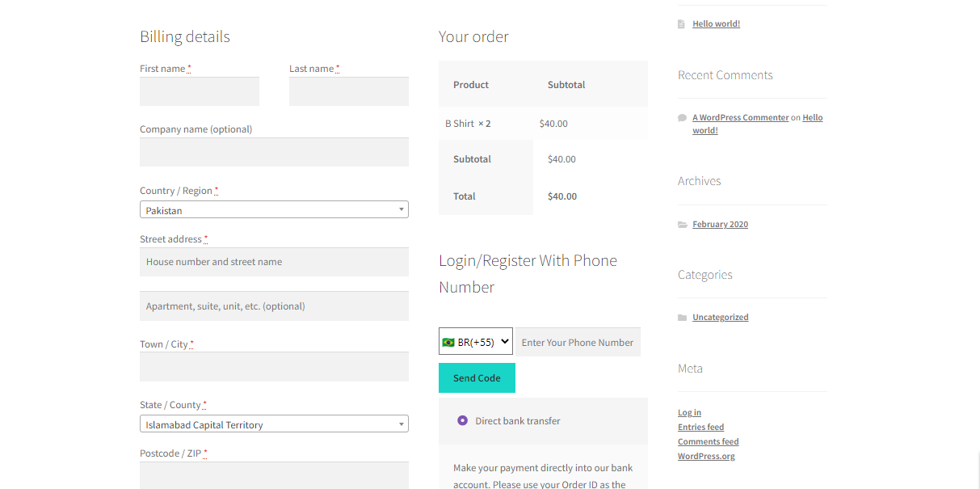Click the Last name input field

pyautogui.click(x=349, y=91)
